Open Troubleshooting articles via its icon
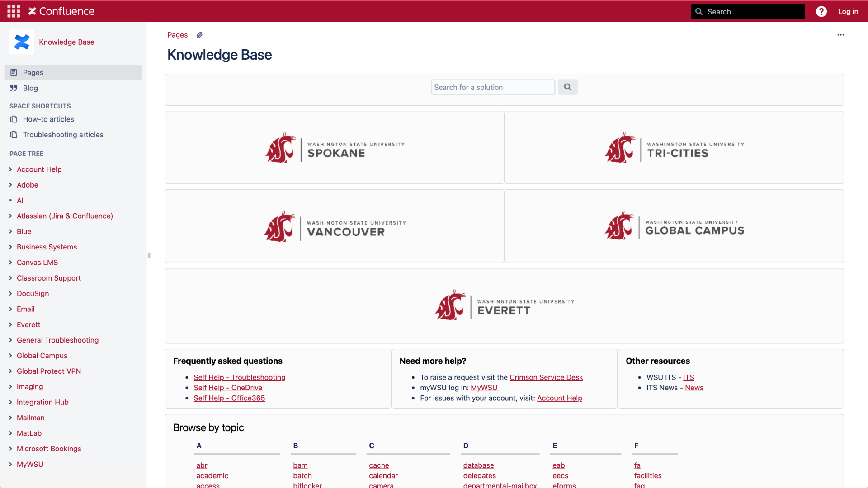The image size is (868, 488). coord(14,134)
